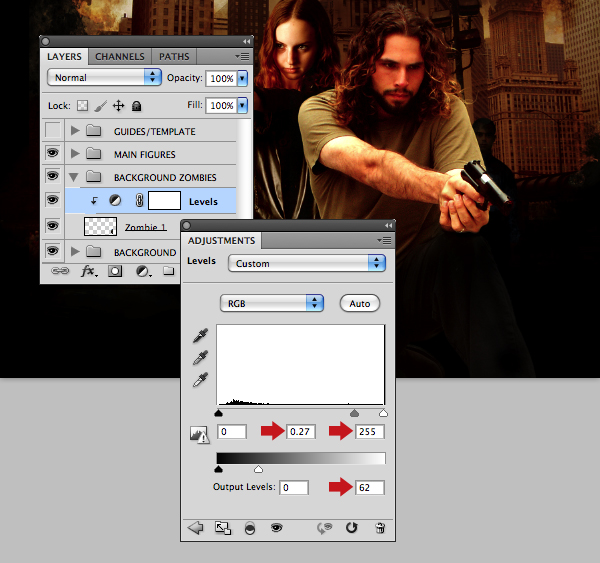Click the output black level slider
Viewport: 600px width, 563px height.
click(x=218, y=469)
